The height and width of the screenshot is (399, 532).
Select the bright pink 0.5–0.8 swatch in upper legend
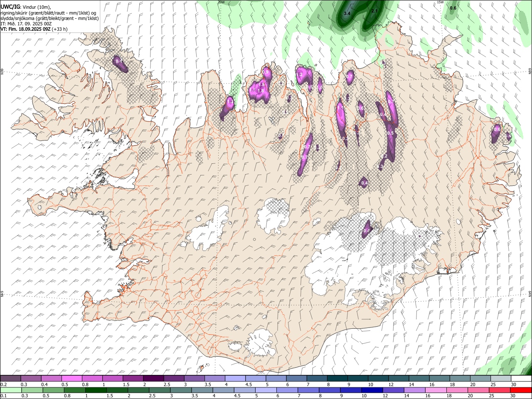pyautogui.click(x=72, y=378)
